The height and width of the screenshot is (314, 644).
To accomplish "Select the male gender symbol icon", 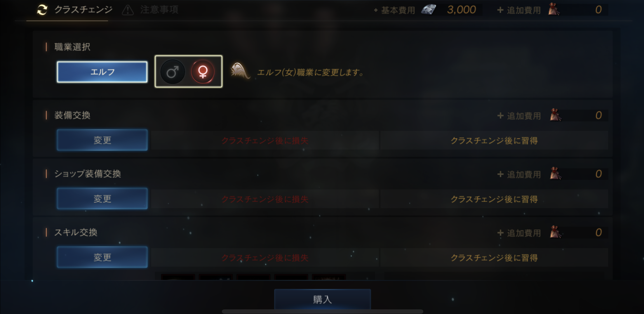I will [x=173, y=72].
